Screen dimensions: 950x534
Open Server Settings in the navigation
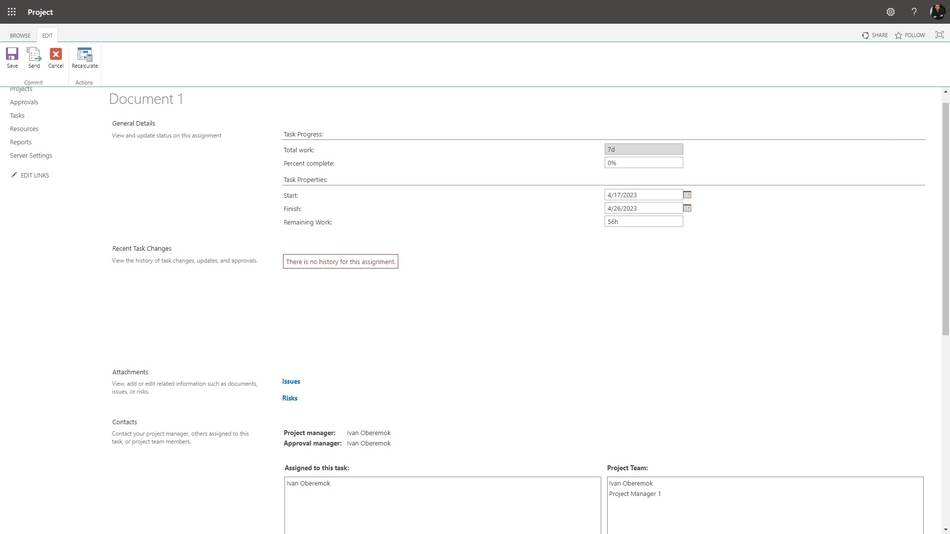pos(31,155)
